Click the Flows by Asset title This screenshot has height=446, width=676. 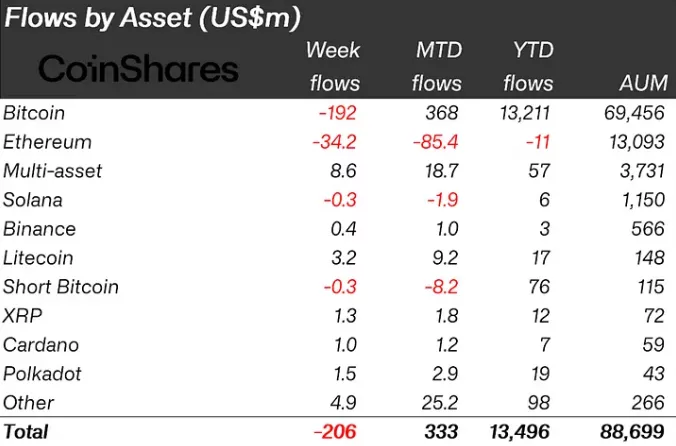[165, 17]
